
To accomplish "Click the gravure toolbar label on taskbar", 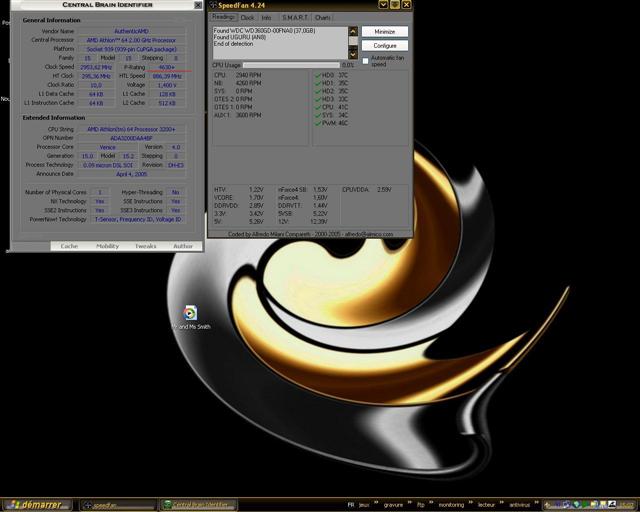I will pyautogui.click(x=393, y=505).
